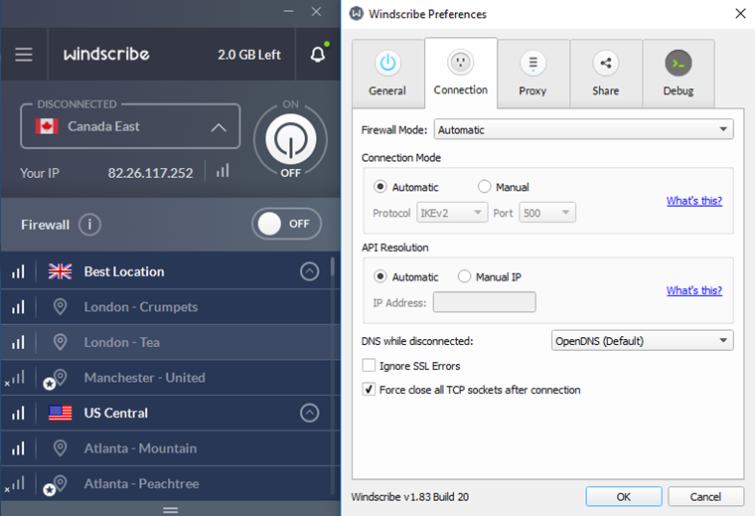755x516 pixels.
Task: Switch the Firewall toggle on
Action: pyautogui.click(x=286, y=224)
